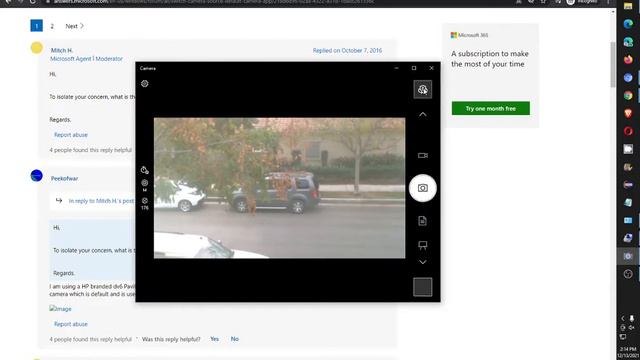The height and width of the screenshot is (360, 640).
Task: Close the Camera window
Action: [x=431, y=68]
